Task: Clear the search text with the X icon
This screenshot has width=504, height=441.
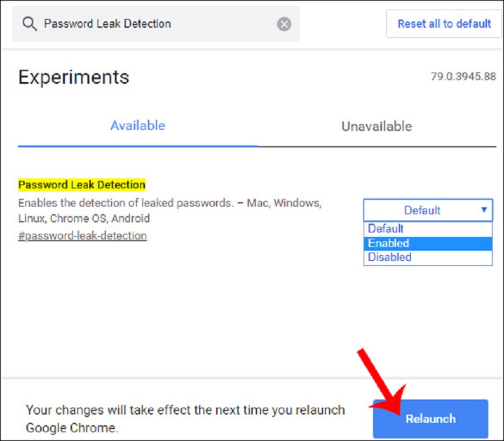Action: (x=284, y=24)
